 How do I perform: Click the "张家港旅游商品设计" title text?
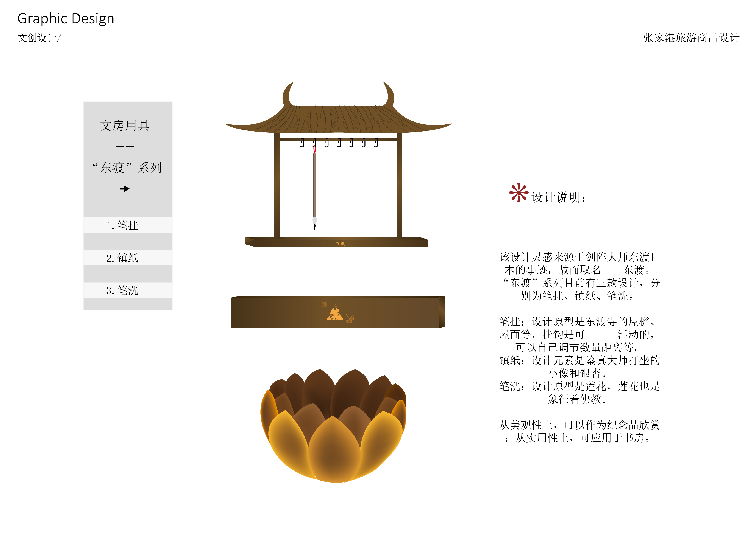691,37
